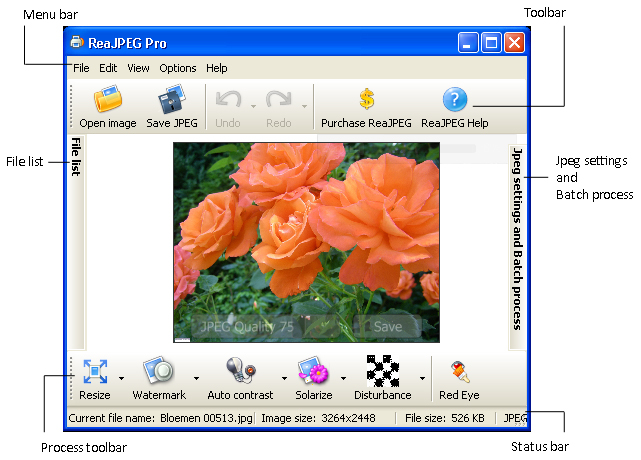641x460 pixels.
Task: Expand the Undo history dropdown arrow
Action: pyautogui.click(x=253, y=106)
